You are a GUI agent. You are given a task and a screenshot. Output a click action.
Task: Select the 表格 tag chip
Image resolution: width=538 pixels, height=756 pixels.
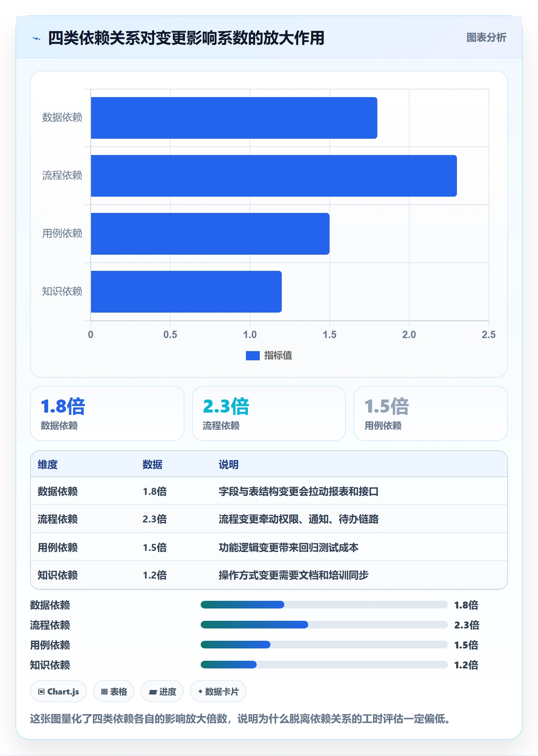click(114, 691)
